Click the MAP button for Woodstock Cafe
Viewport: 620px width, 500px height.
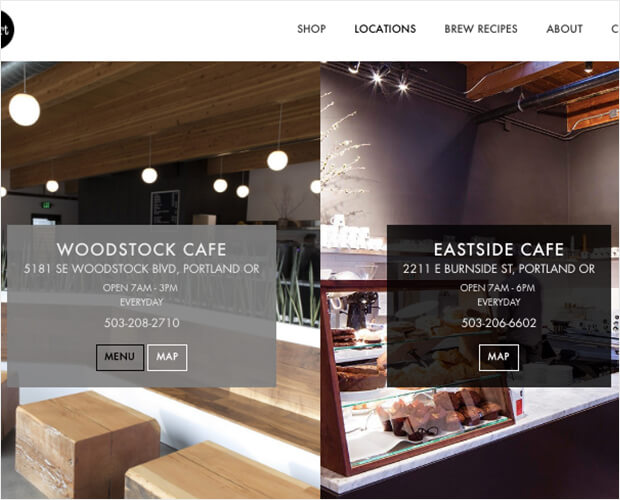167,357
